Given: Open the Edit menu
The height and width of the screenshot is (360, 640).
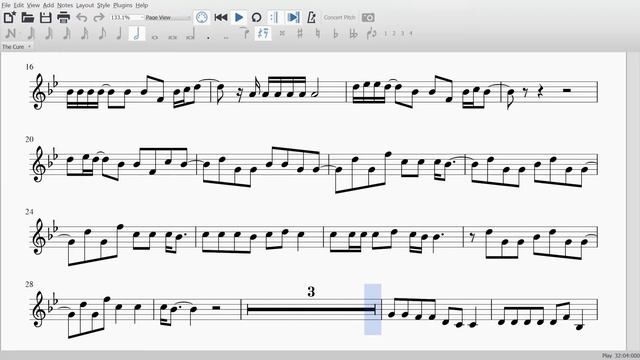Looking at the screenshot, I should pos(19,5).
